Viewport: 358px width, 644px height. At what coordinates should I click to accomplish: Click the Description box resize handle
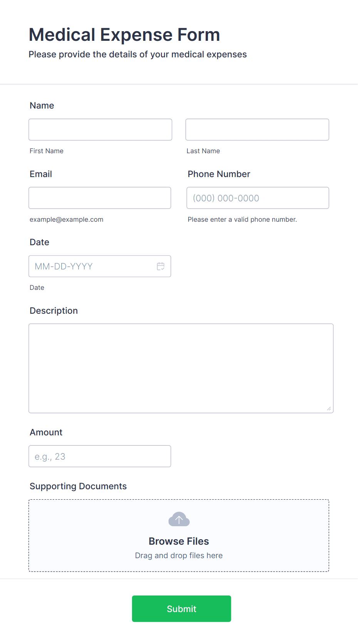coord(329,408)
